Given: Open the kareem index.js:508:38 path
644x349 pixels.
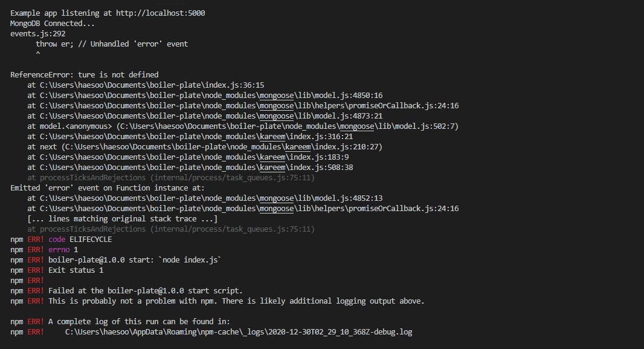Looking at the screenshot, I should click(x=205, y=167).
